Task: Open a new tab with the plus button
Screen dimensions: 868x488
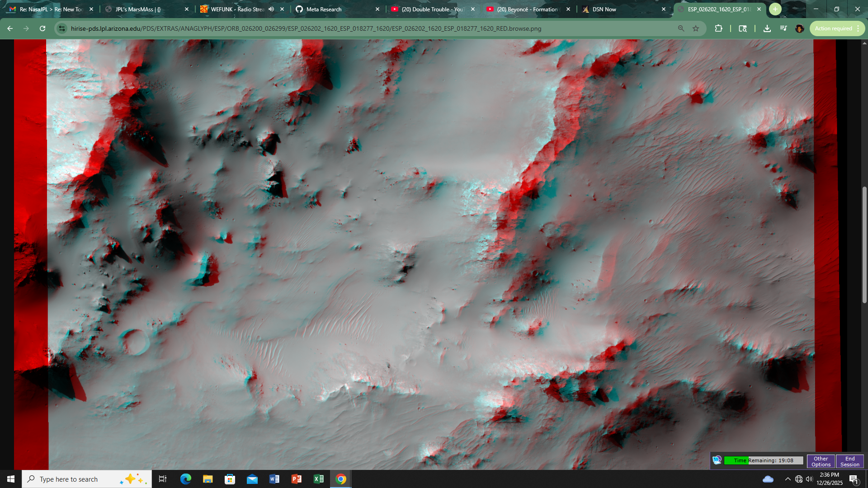Action: [x=775, y=9]
